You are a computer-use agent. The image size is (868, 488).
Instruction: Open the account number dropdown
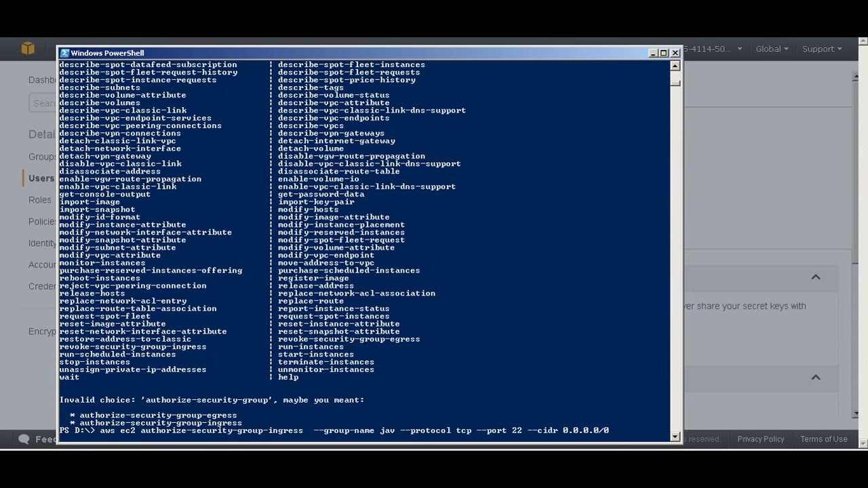(713, 49)
